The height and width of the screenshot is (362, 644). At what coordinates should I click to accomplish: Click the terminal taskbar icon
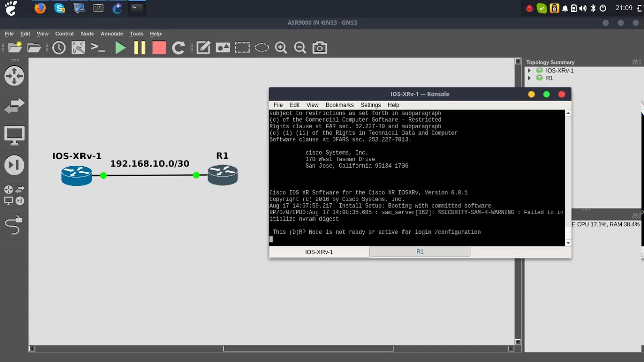pos(136,8)
